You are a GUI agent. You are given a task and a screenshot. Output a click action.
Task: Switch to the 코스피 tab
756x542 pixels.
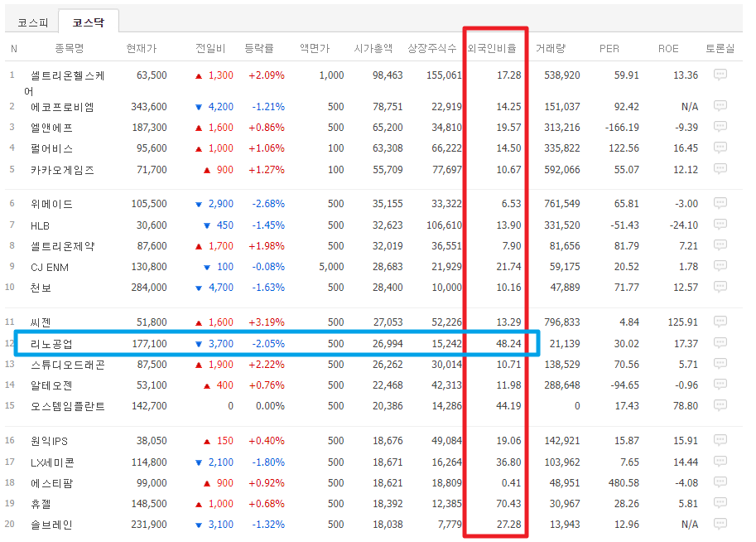pos(33,22)
